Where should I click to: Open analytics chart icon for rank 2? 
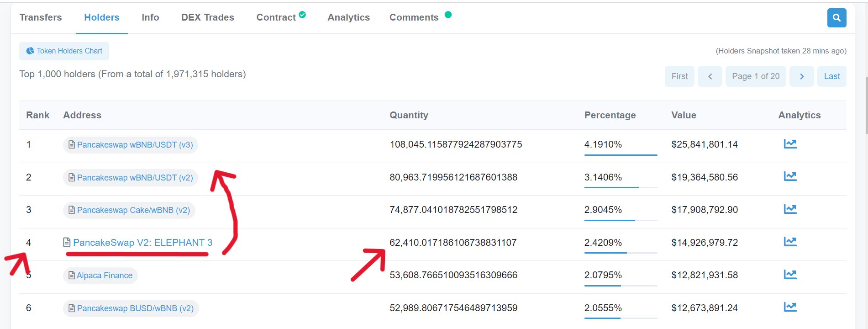pyautogui.click(x=790, y=176)
